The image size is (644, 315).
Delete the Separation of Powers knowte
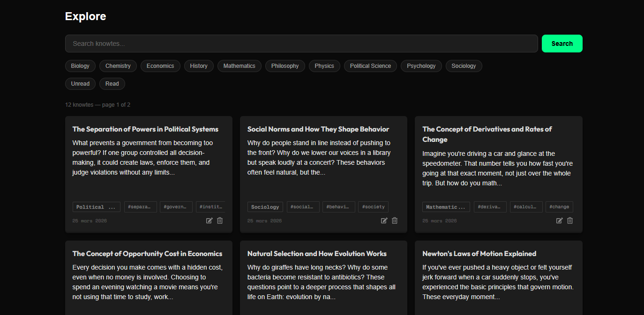(220, 220)
